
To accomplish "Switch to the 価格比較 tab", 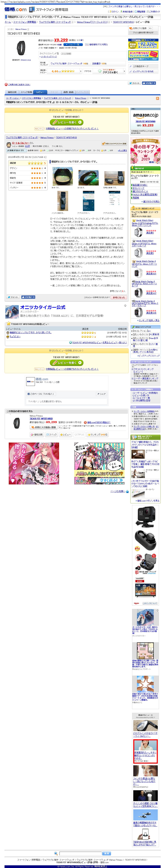I will (12, 92).
